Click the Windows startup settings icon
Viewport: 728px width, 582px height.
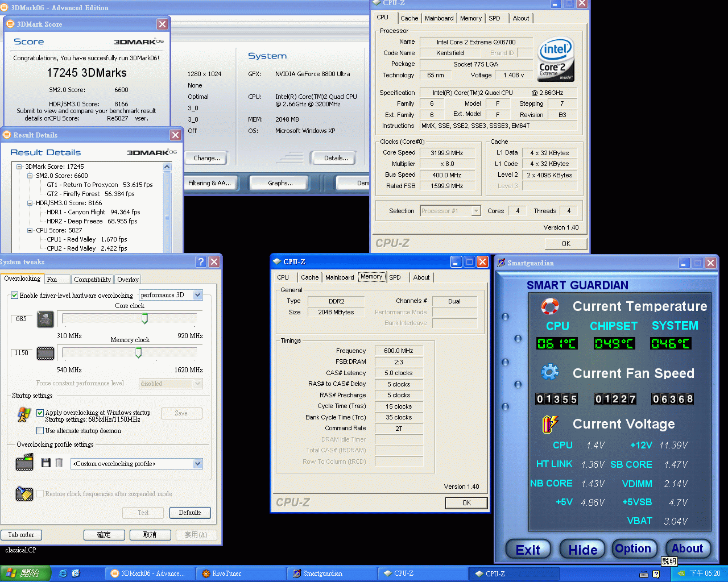tap(24, 415)
